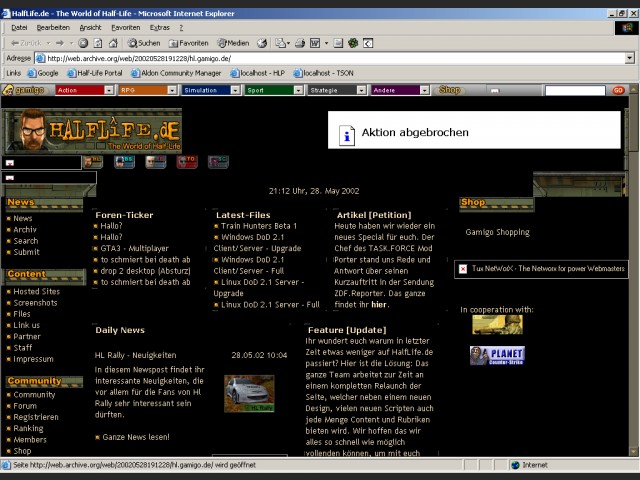Viewport: 640px width, 480px height.
Task: Click the last toolbar icon with an arrow
Action: pos(368,43)
